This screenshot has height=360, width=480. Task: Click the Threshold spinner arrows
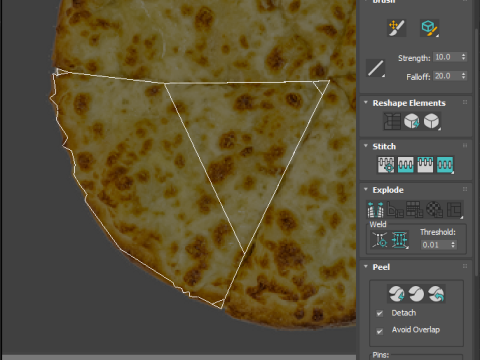pyautogui.click(x=453, y=245)
